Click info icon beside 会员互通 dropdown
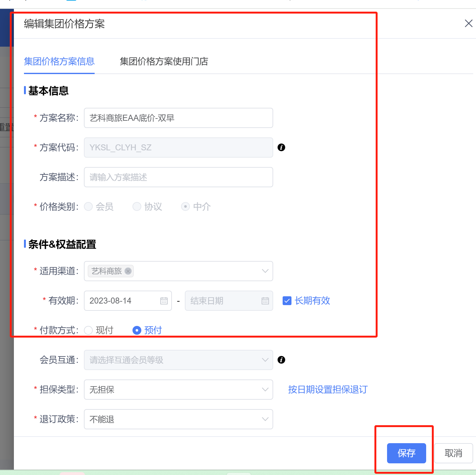This screenshot has width=476, height=475. 281,360
